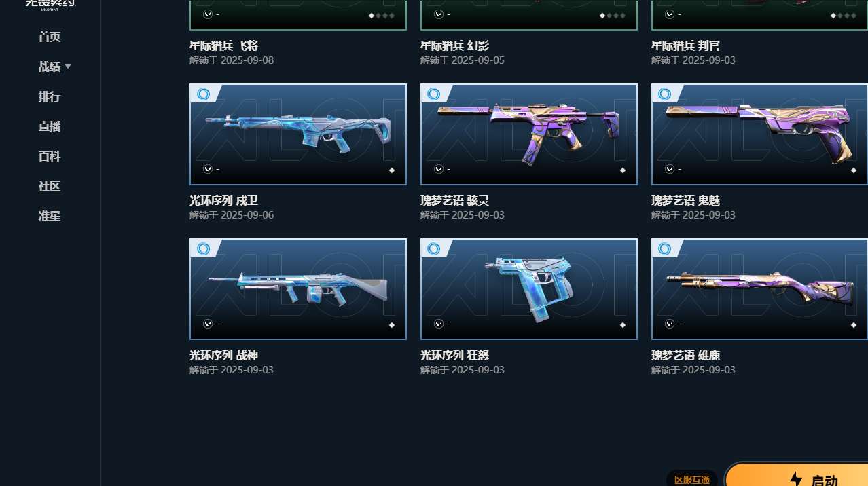The height and width of the screenshot is (486, 868).
Task: Go to 直播 in the sidebar
Action: 50,126
